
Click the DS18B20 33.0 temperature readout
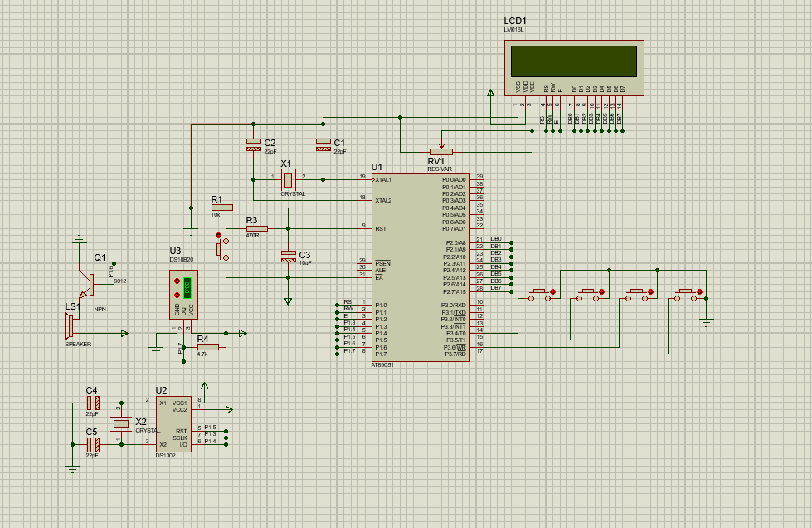tap(187, 288)
